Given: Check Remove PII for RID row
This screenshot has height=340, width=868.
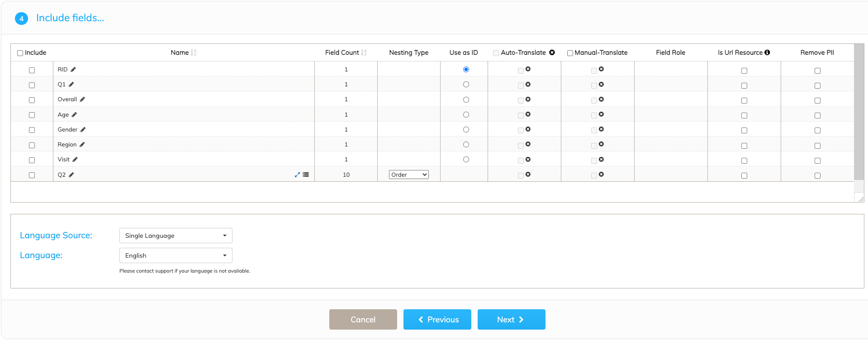Looking at the screenshot, I should coord(817,71).
